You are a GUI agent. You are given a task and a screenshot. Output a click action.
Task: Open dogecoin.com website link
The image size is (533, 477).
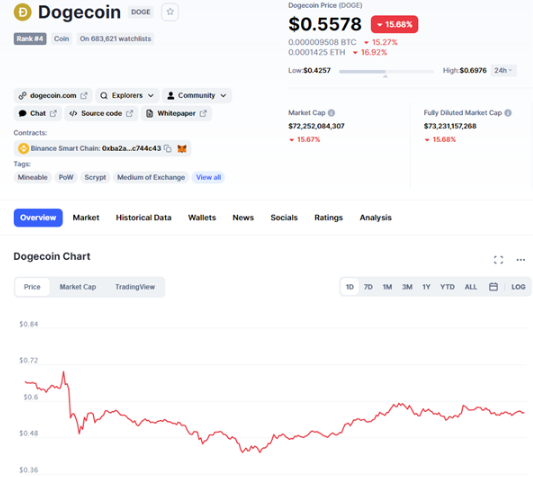pos(53,96)
